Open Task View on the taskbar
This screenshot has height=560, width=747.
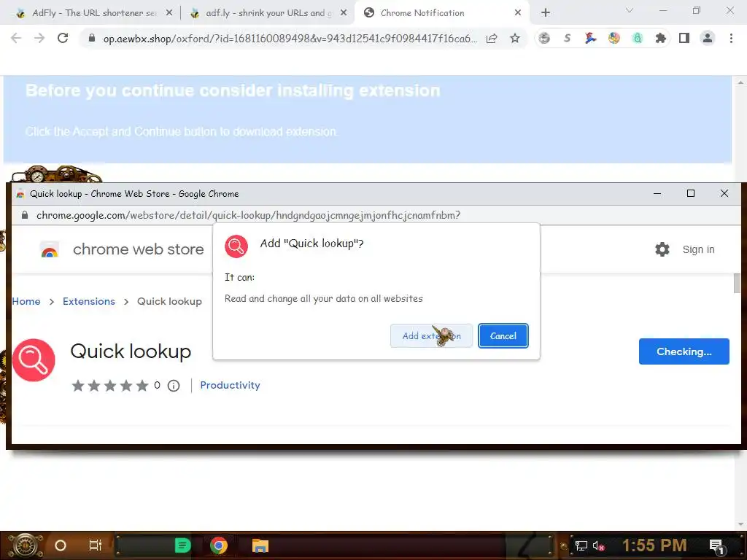pos(96,545)
